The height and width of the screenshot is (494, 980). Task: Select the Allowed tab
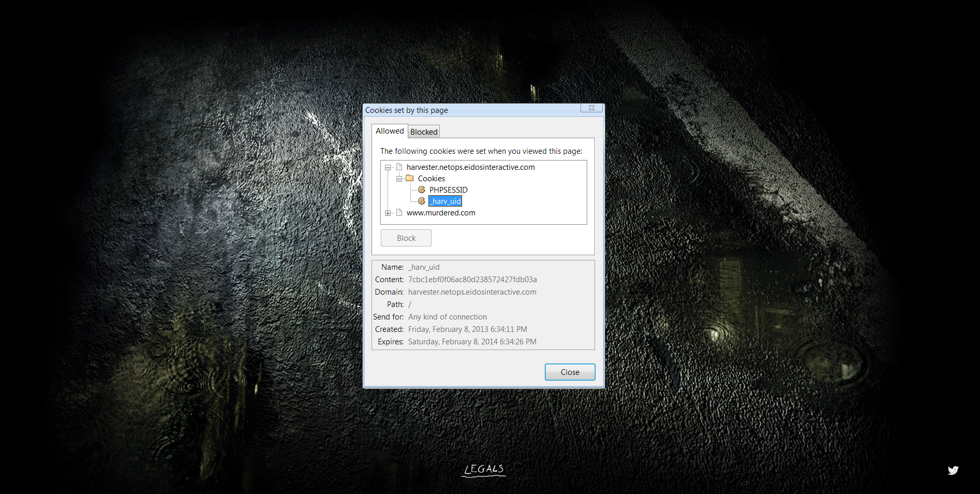[x=390, y=131]
